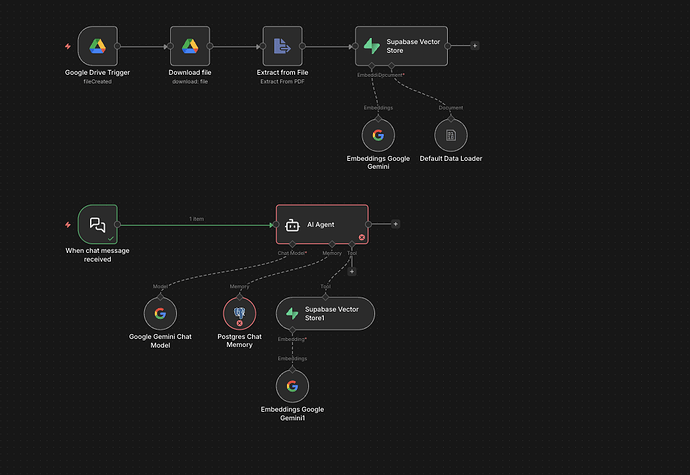Click the AI Agent Memory connector
The width and height of the screenshot is (690, 475).
coord(332,244)
